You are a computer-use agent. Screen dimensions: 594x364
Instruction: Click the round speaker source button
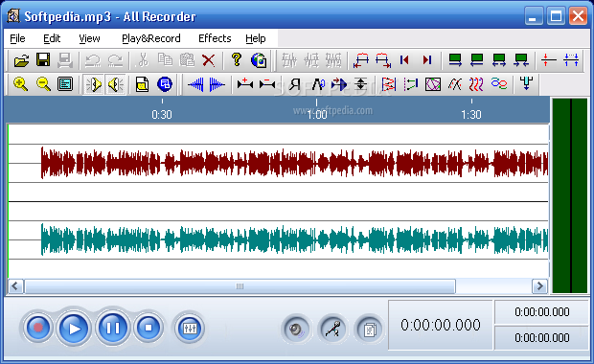tap(296, 330)
